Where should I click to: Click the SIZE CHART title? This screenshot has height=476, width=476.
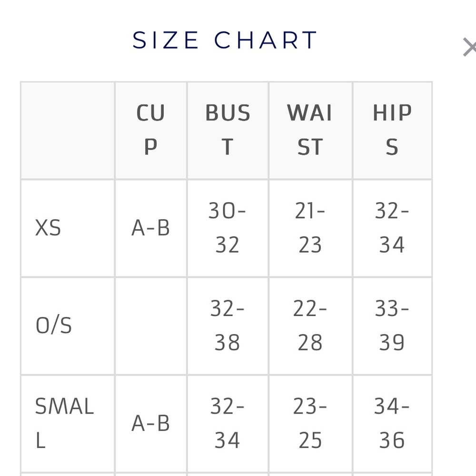pos(225,40)
